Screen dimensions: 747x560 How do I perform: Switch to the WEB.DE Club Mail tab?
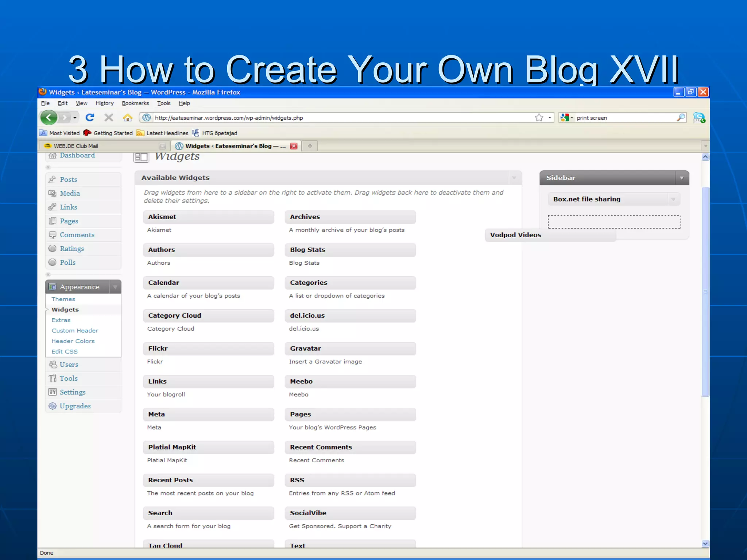(104, 146)
